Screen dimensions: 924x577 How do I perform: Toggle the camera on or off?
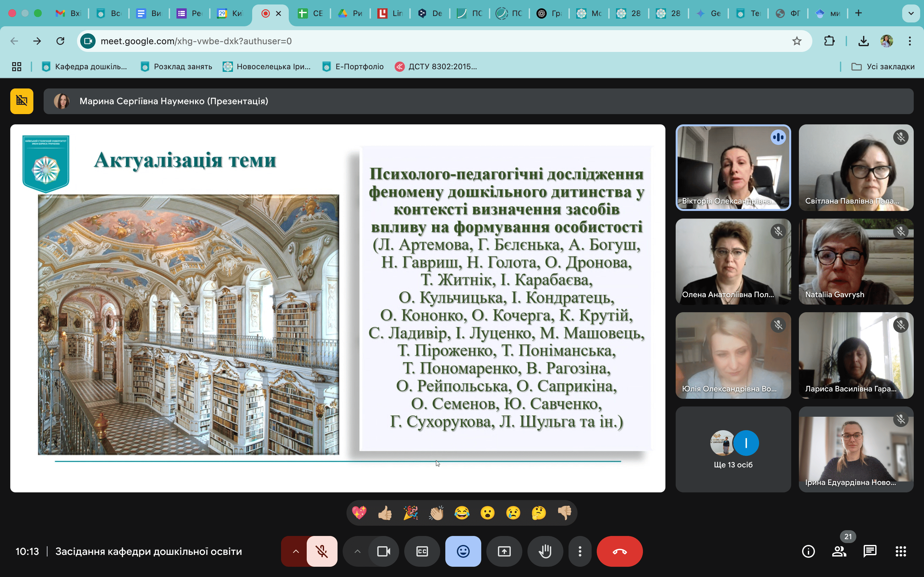(x=383, y=551)
